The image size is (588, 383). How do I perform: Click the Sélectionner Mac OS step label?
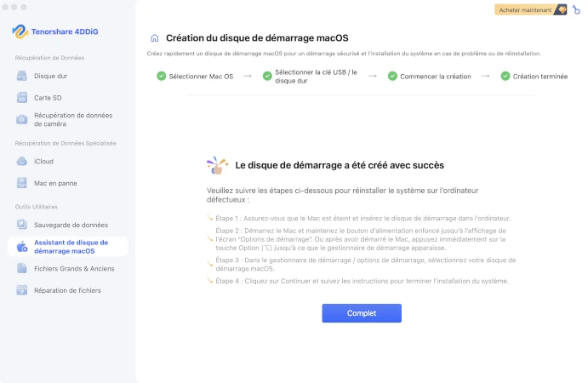click(x=201, y=77)
